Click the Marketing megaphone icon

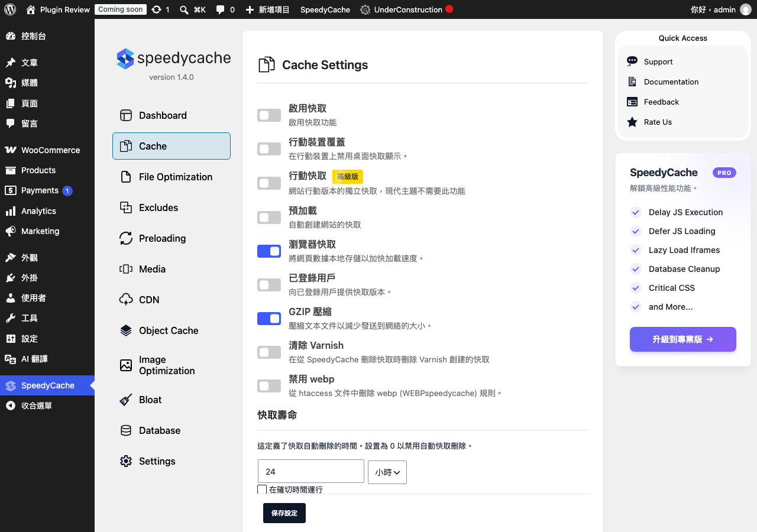pyautogui.click(x=11, y=231)
